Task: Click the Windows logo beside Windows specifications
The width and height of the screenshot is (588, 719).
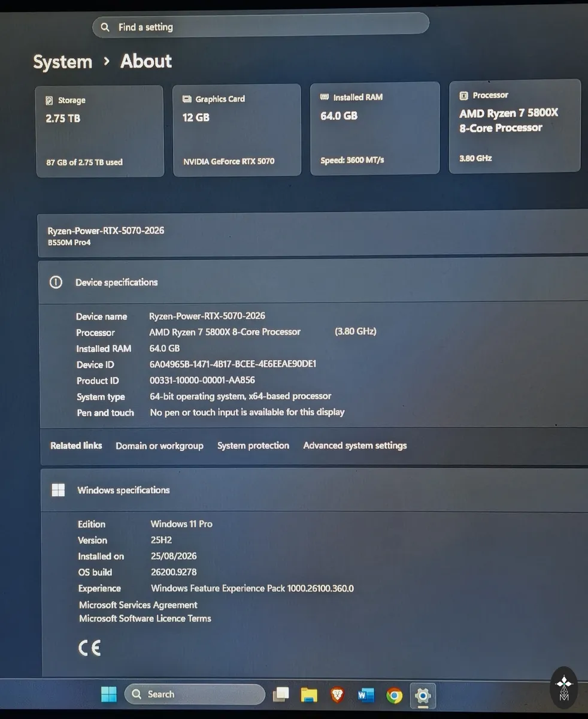Action: point(58,490)
